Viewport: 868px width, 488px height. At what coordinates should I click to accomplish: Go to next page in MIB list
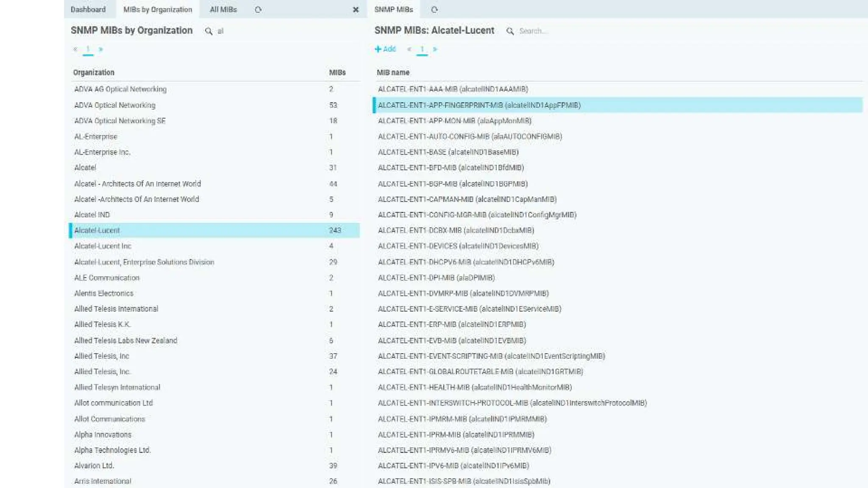(x=435, y=49)
